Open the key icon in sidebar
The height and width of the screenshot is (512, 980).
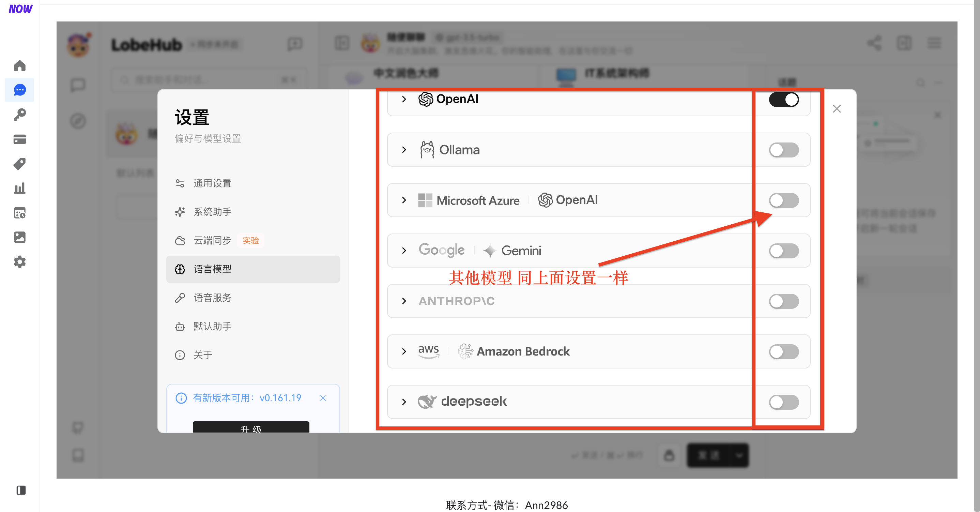coord(20,114)
